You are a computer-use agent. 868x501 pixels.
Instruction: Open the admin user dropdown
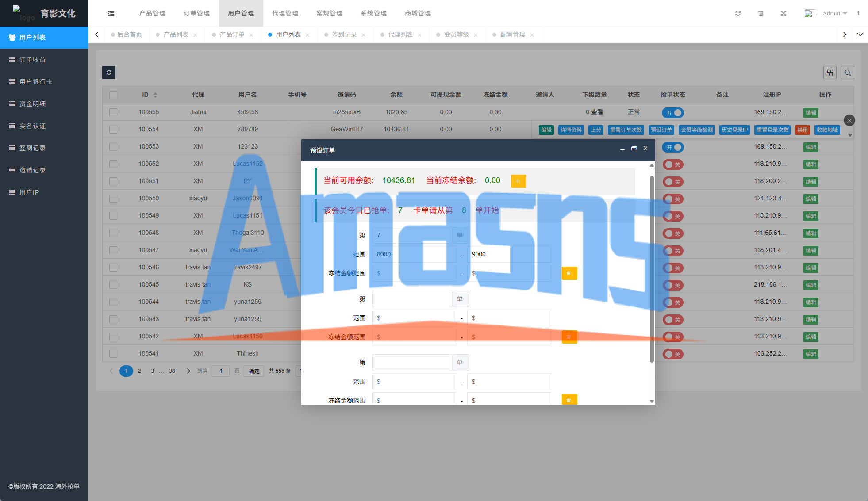click(834, 13)
